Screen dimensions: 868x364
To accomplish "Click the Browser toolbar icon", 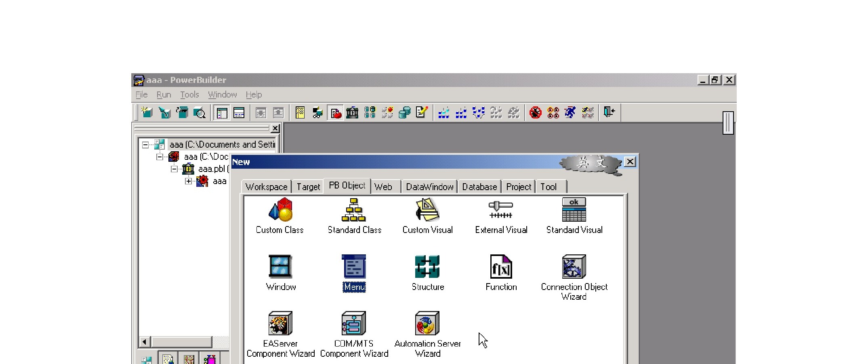I will pos(317,112).
